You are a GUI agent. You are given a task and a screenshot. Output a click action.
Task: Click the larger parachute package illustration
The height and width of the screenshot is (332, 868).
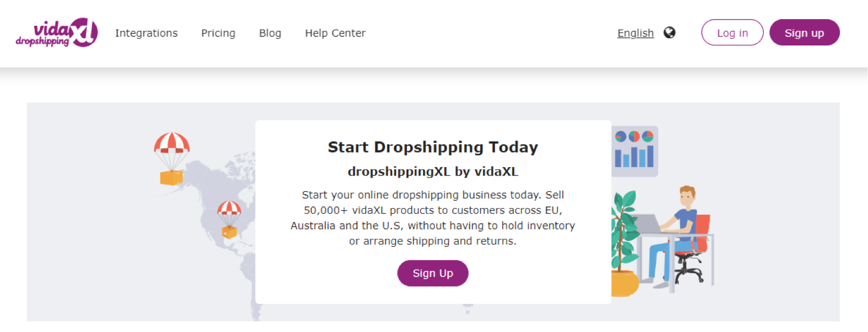click(172, 158)
